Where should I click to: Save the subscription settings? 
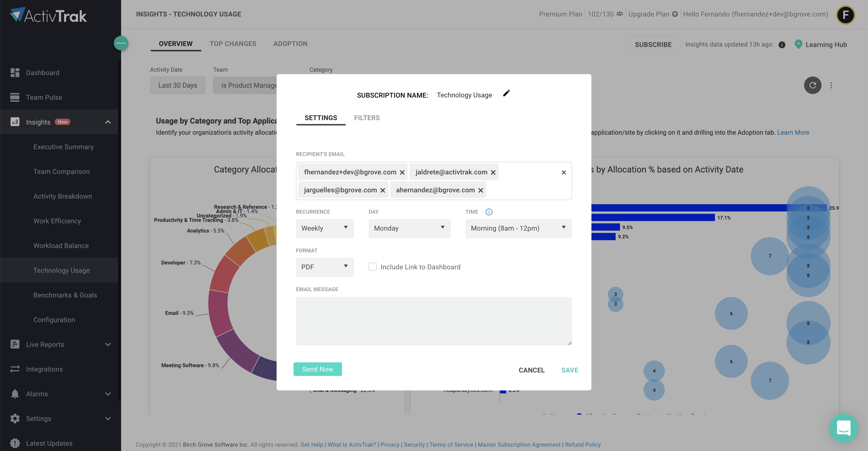(x=569, y=370)
